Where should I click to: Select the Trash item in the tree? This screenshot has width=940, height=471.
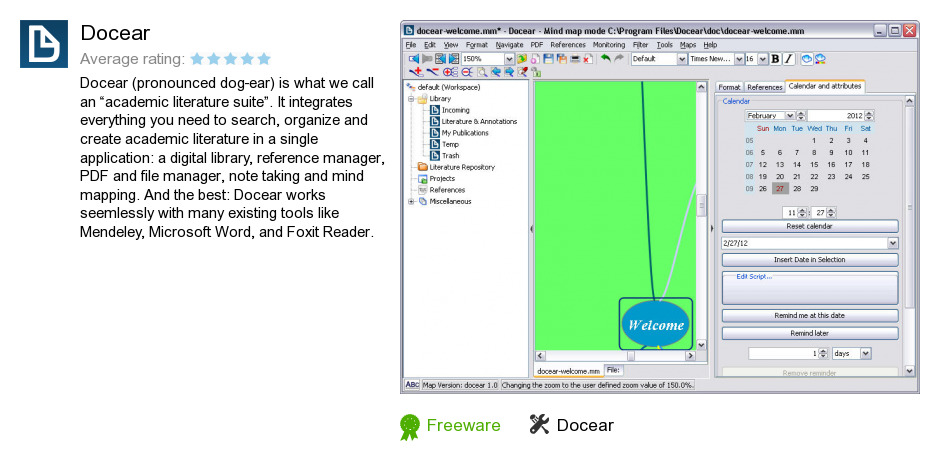(x=444, y=156)
